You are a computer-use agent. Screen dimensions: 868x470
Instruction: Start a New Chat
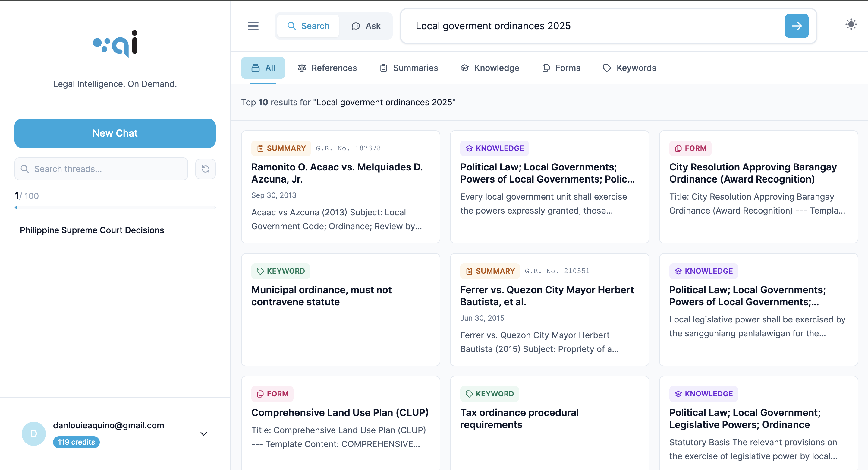[x=115, y=133]
